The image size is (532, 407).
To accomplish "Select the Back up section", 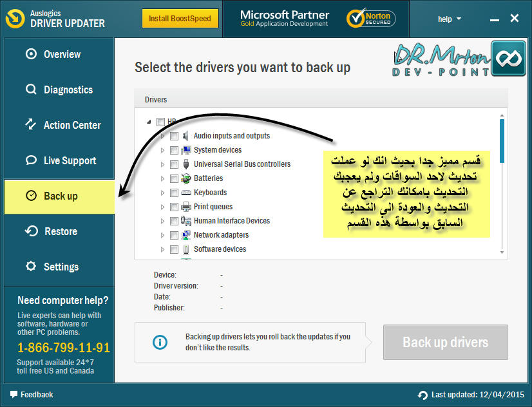I will point(59,196).
